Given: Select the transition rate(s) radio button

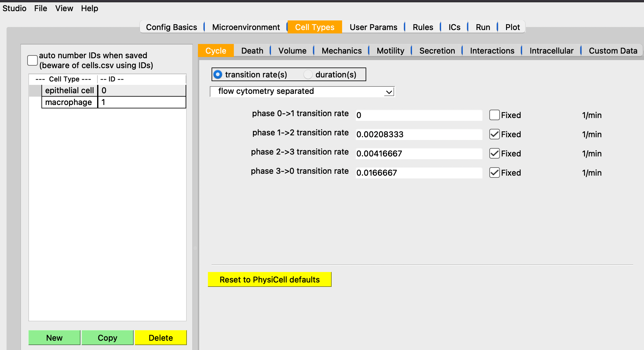Looking at the screenshot, I should (218, 75).
